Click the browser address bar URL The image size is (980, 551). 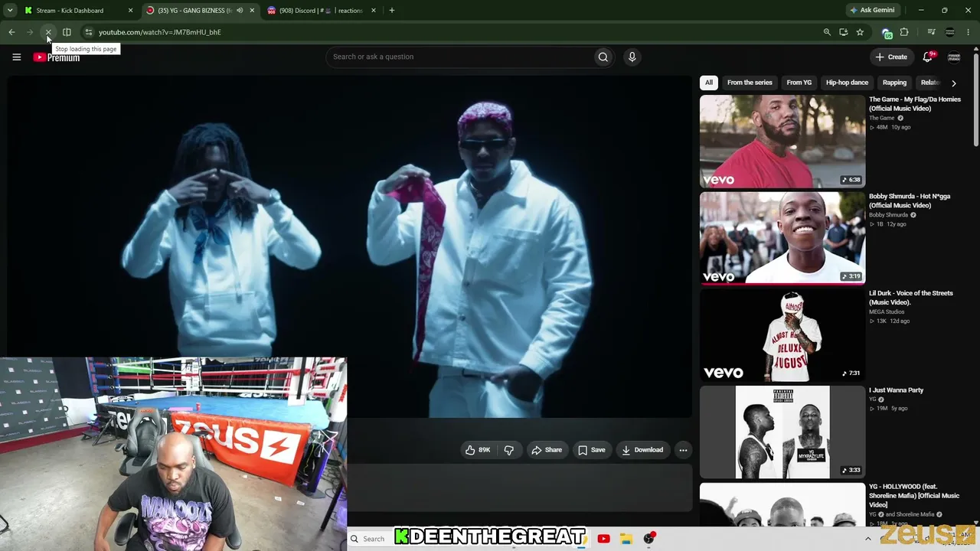point(160,32)
